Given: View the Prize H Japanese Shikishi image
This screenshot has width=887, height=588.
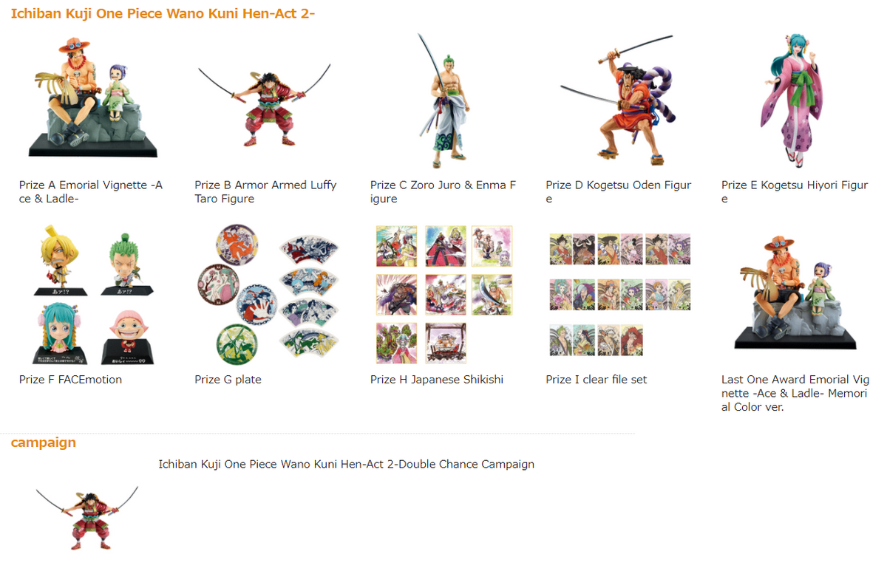Looking at the screenshot, I should [x=443, y=295].
